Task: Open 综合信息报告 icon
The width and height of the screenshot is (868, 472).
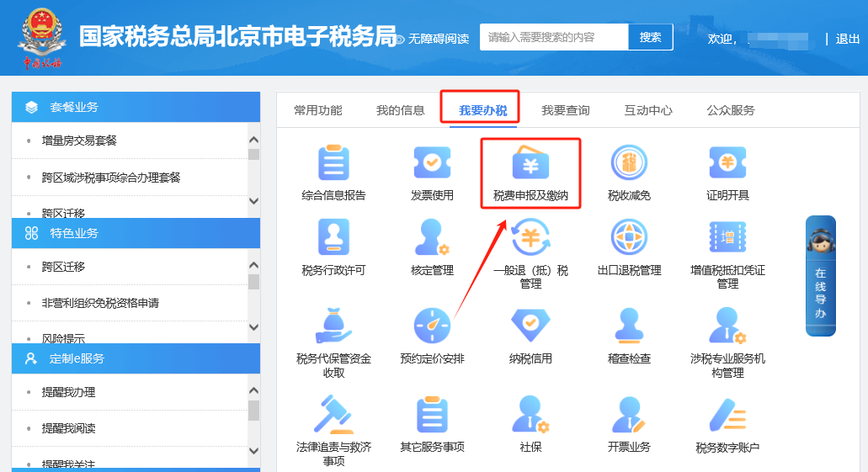Action: click(x=333, y=163)
